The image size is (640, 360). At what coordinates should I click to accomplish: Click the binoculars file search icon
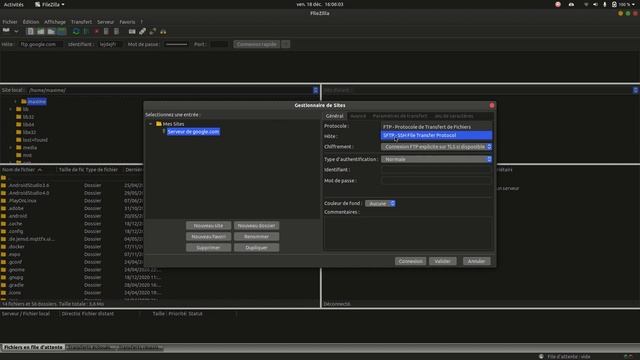(x=163, y=31)
